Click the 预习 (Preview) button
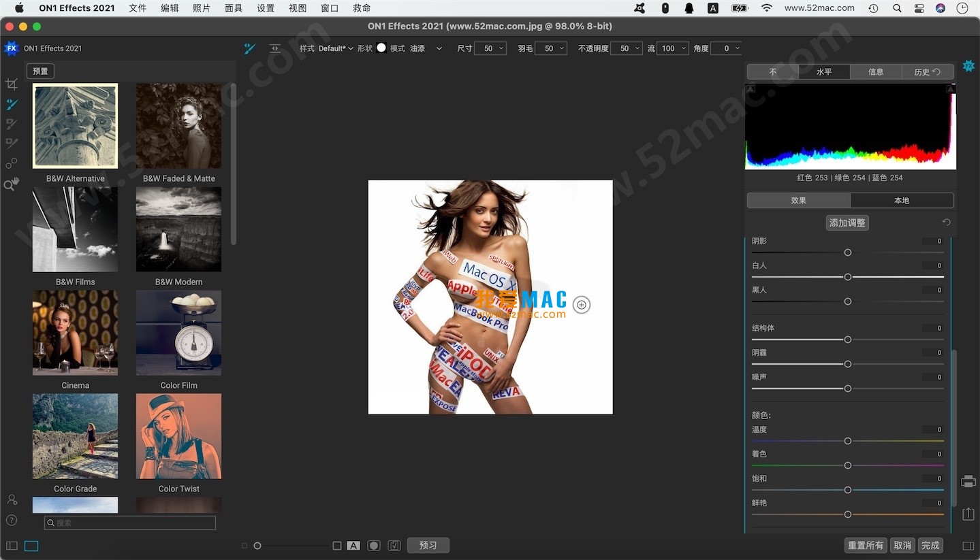980x560 pixels. click(428, 546)
